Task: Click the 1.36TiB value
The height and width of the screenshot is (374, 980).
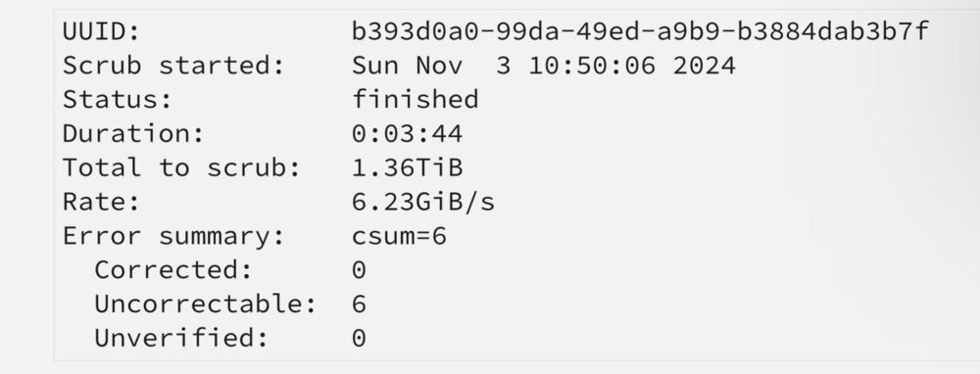Action: tap(408, 167)
